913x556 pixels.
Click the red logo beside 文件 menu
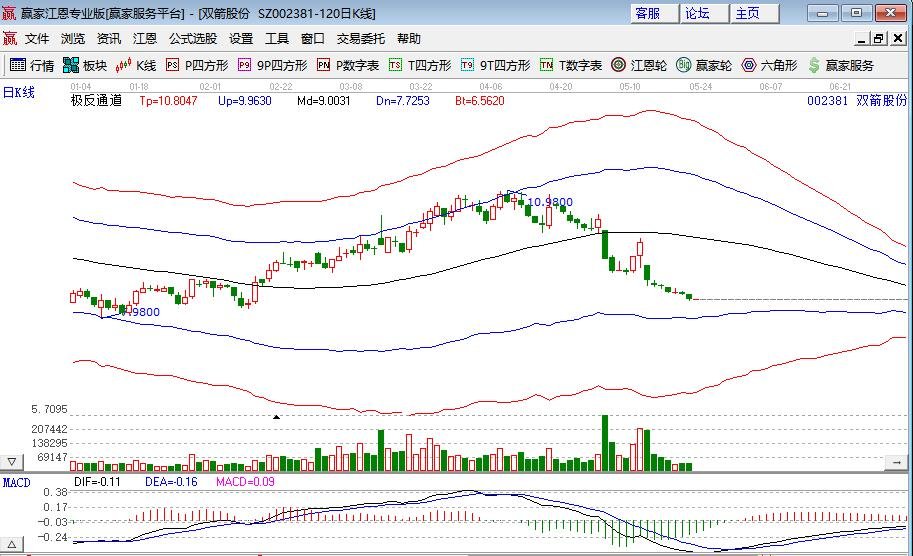click(x=10, y=38)
